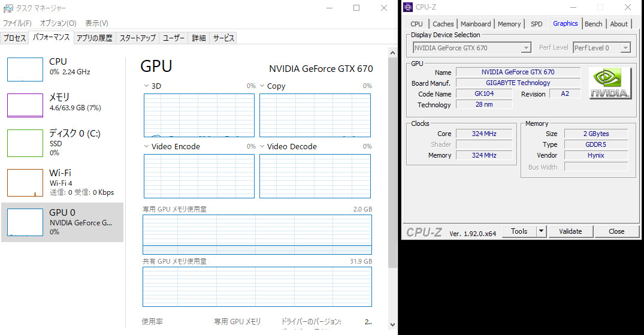Click the Revision A2 field
The width and height of the screenshot is (644, 335).
point(565,93)
